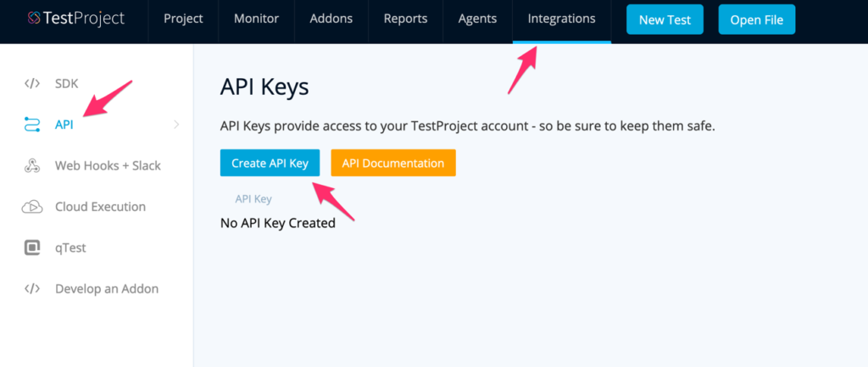The height and width of the screenshot is (367, 868).
Task: Open the Project tab
Action: (183, 19)
